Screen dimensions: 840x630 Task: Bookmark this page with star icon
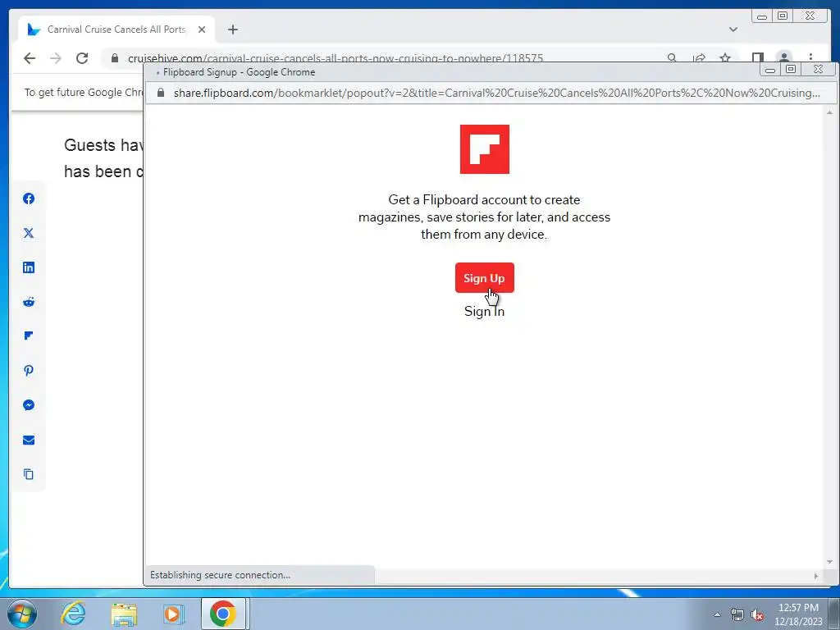(725, 57)
